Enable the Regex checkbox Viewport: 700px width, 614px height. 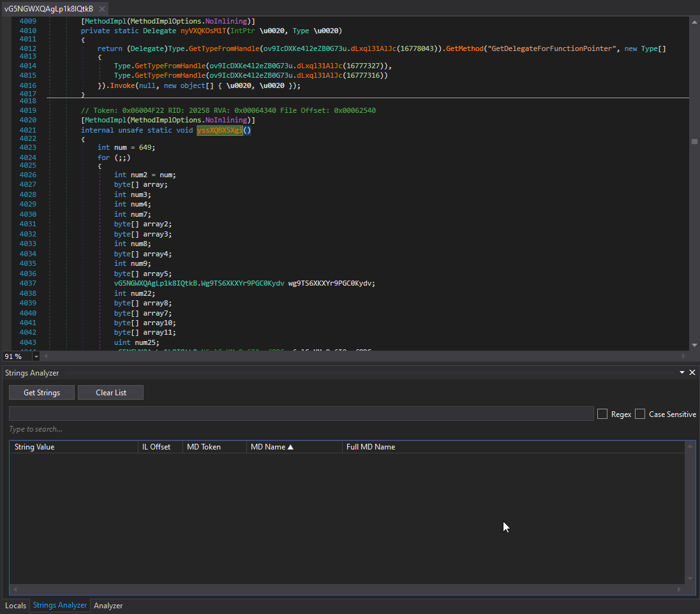tap(602, 414)
